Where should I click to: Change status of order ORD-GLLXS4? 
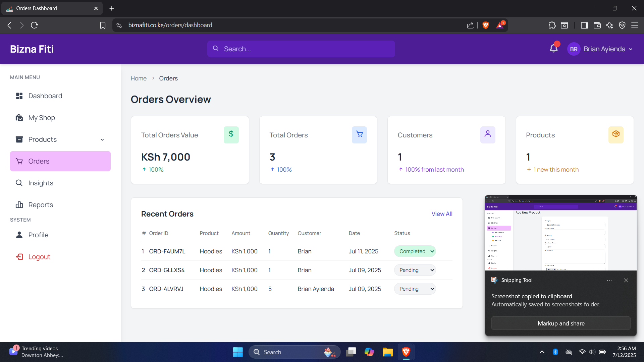point(415,270)
